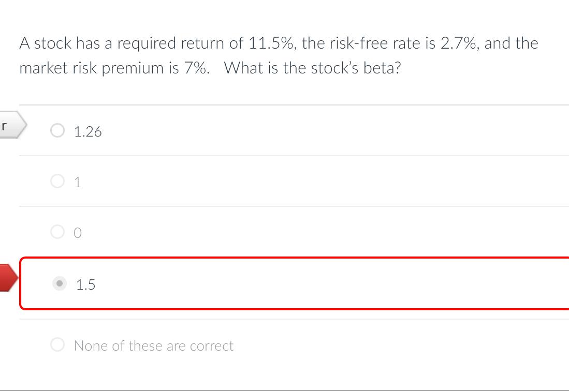Click the 1.26 answer label text
This screenshot has width=569, height=392.
(88, 131)
